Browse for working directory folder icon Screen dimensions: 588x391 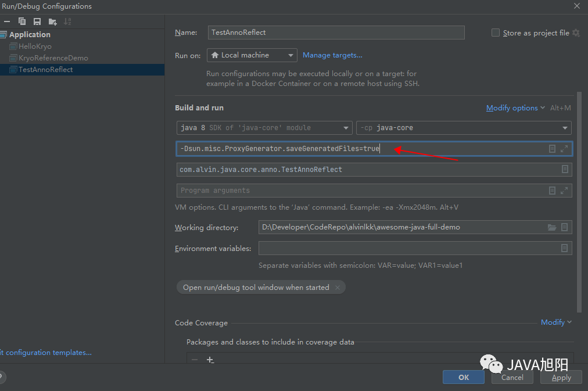click(x=552, y=227)
